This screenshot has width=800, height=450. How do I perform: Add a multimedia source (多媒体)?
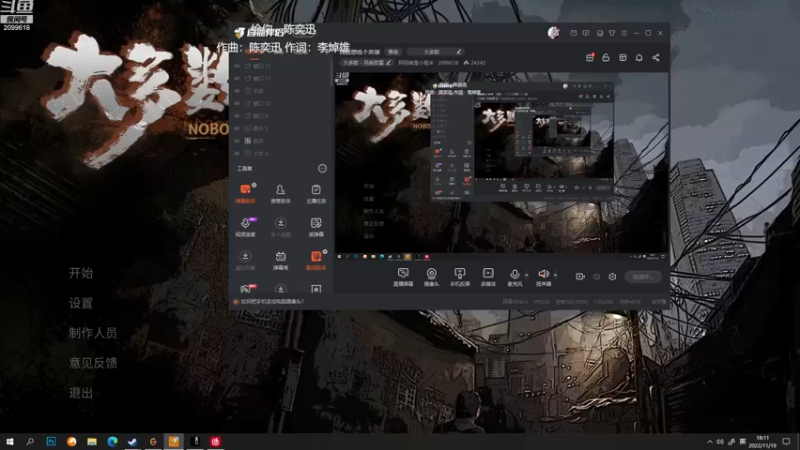[x=488, y=277]
